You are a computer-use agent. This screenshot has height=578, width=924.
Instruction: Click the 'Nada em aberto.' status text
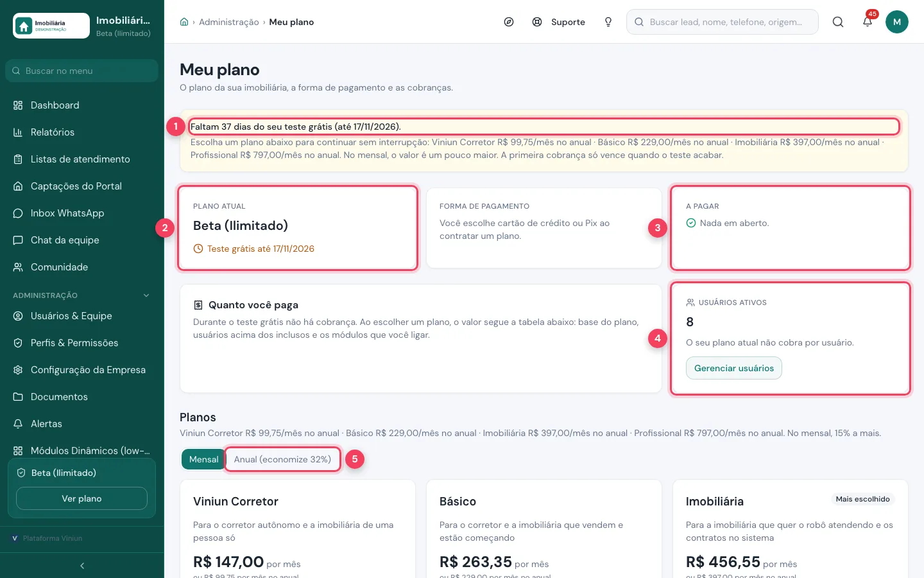click(734, 223)
